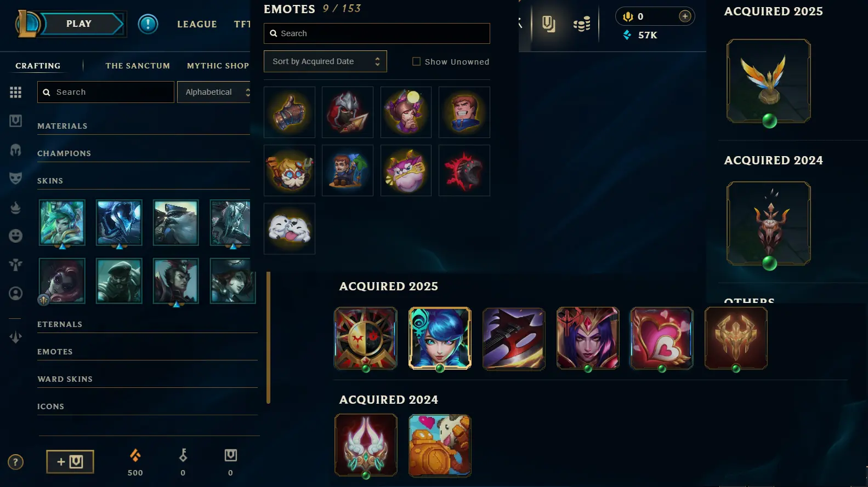The height and width of the screenshot is (487, 868).
Task: Open the Store coins icon
Action: (582, 24)
